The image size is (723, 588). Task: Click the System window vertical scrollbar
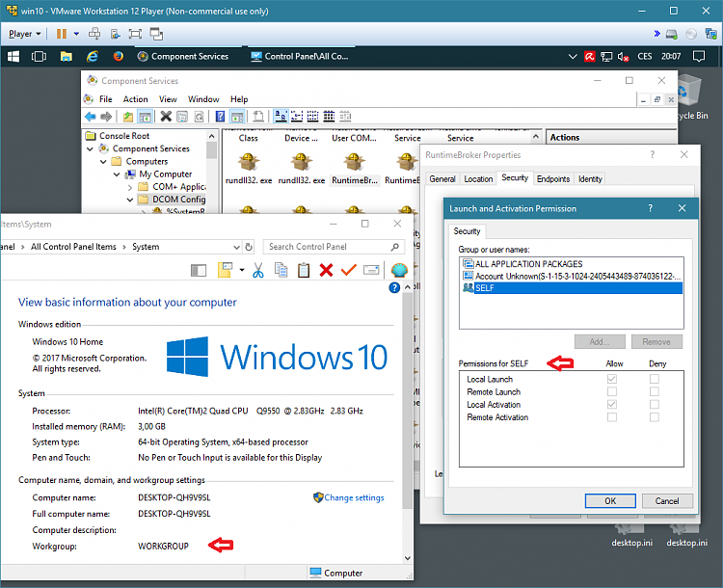(407, 401)
